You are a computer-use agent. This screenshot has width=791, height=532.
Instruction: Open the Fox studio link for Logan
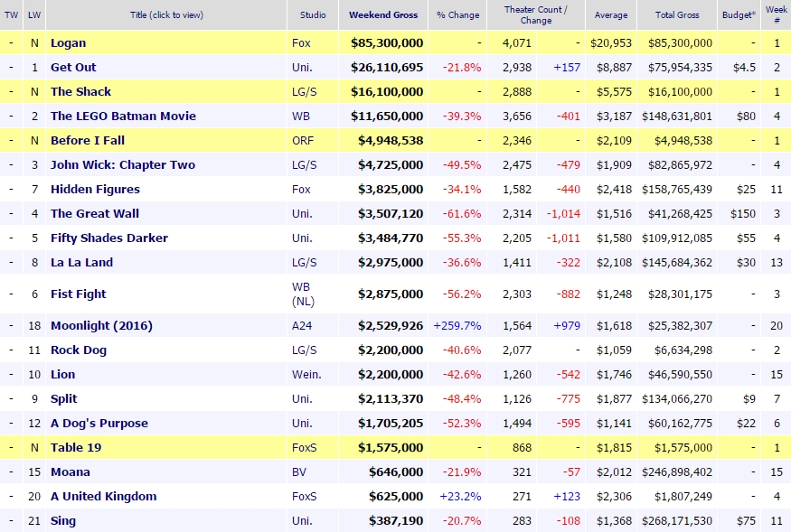coord(301,42)
